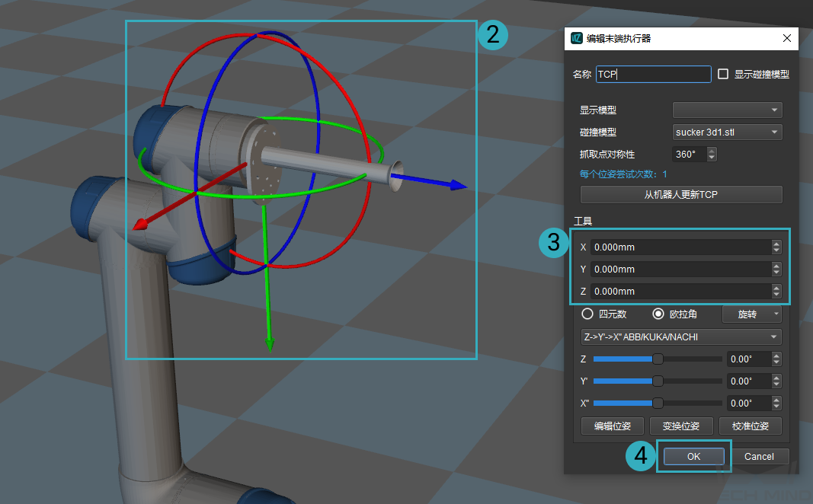Screen dimensions: 813x504
Task: Click the Z rotation slider handle
Action: point(658,359)
